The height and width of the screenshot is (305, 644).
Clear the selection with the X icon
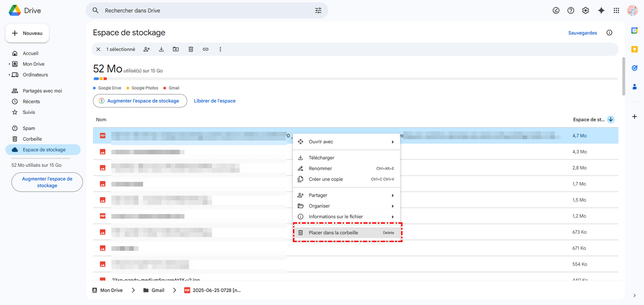98,49
